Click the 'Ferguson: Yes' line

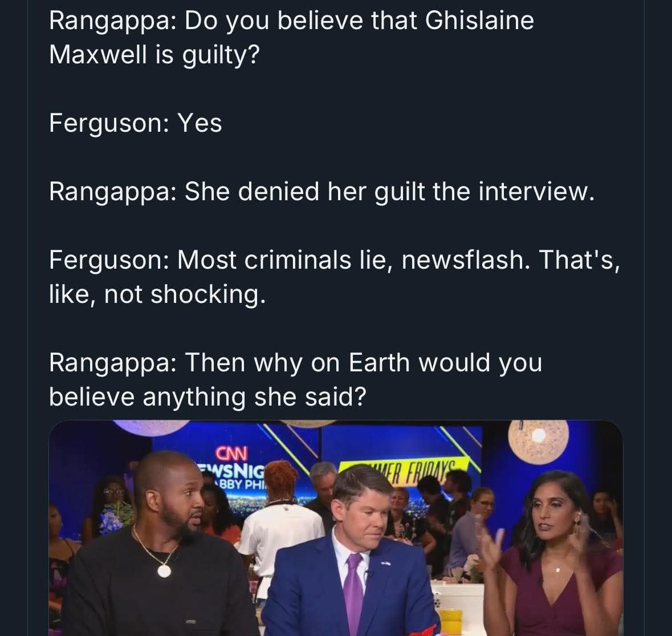(x=136, y=123)
